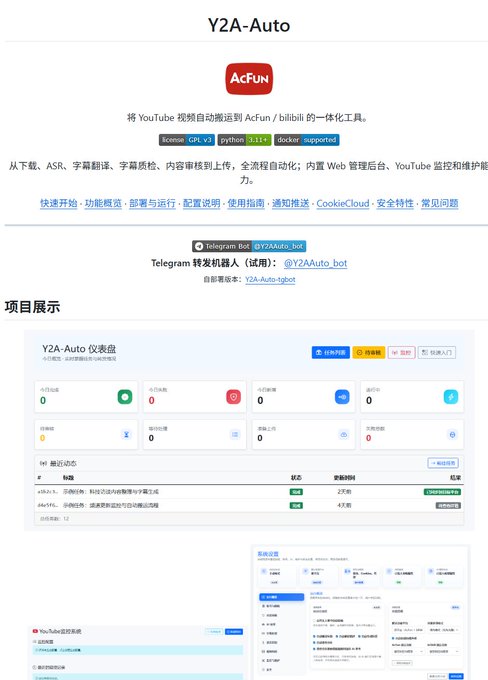The height and width of the screenshot is (680, 488).
Task: Click green result badge in 2天前 row
Action: pos(442,492)
